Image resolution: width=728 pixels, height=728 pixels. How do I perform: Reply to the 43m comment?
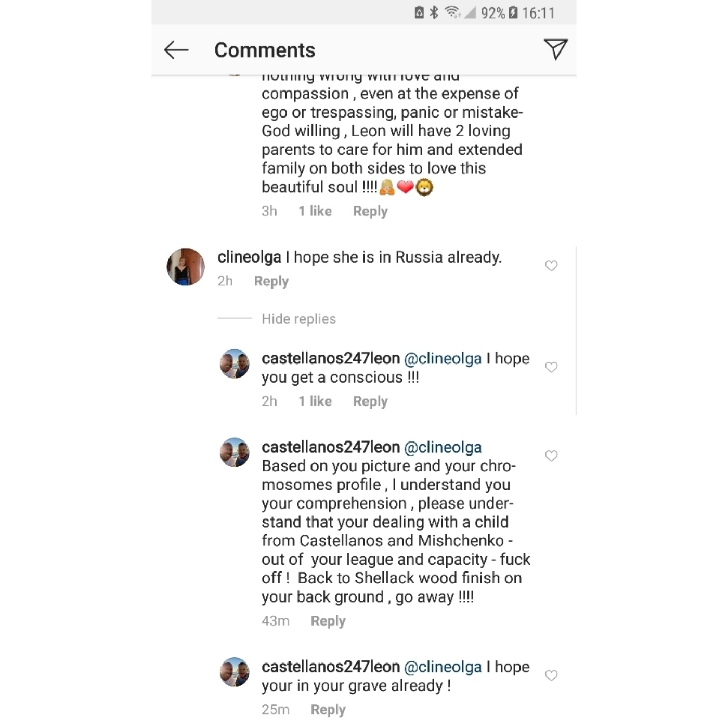point(328,621)
